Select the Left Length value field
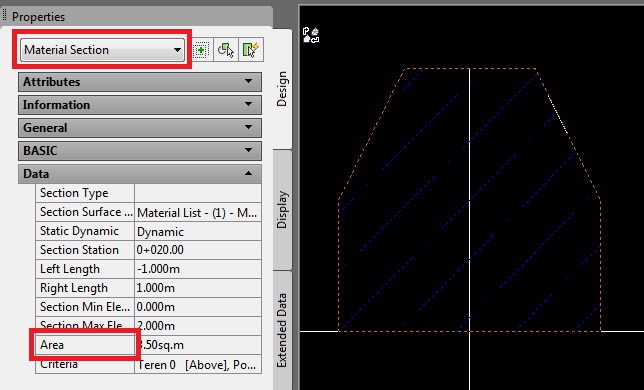 (x=198, y=269)
